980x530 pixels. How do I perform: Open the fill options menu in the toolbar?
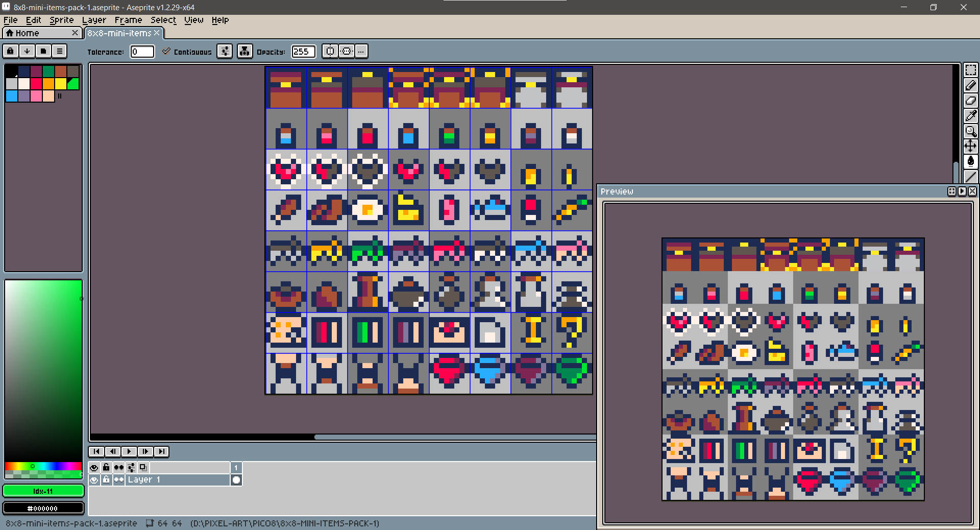[225, 51]
